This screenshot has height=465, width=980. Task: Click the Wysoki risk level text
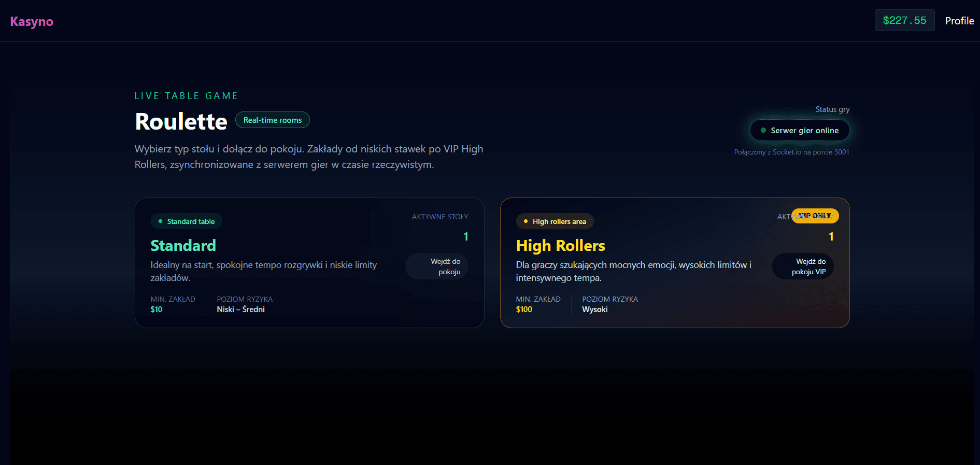595,309
